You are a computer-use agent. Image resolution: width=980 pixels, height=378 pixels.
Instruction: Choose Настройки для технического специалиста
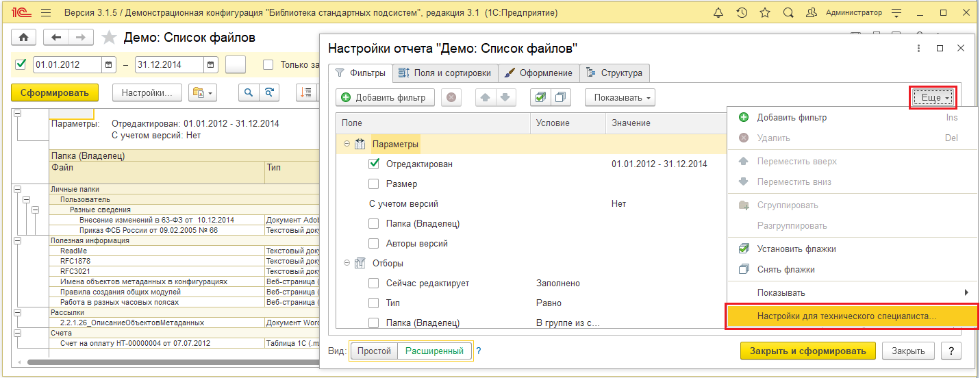(x=853, y=316)
